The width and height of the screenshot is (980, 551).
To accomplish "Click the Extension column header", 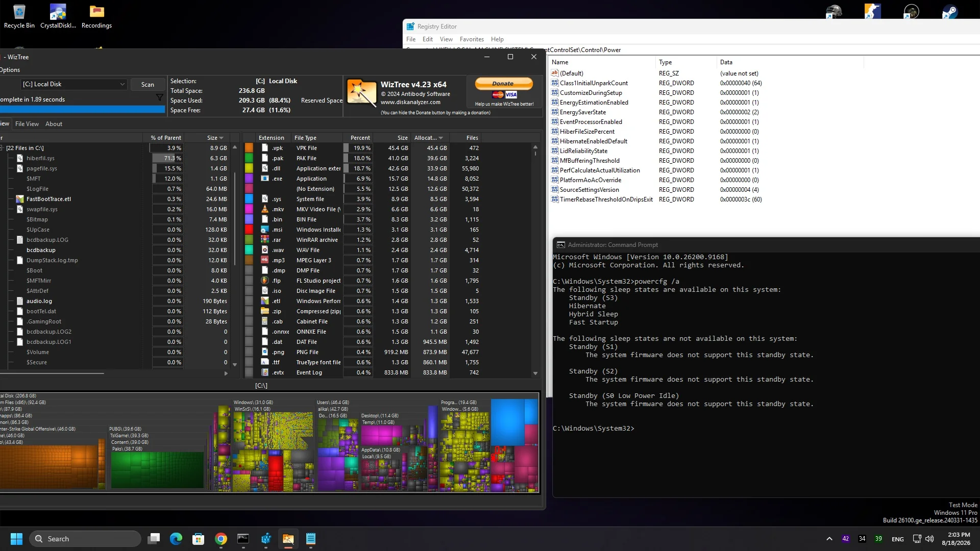I will 272,138.
